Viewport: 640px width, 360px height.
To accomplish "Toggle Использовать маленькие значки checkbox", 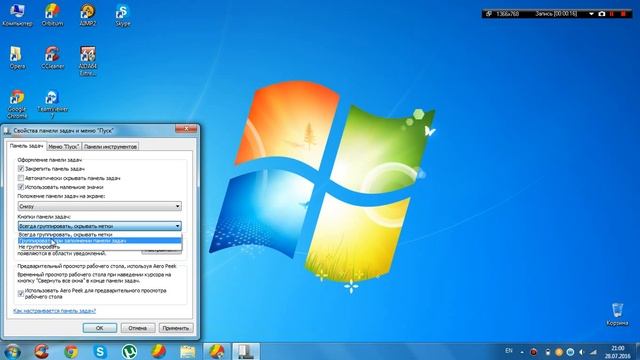I will click(21, 187).
